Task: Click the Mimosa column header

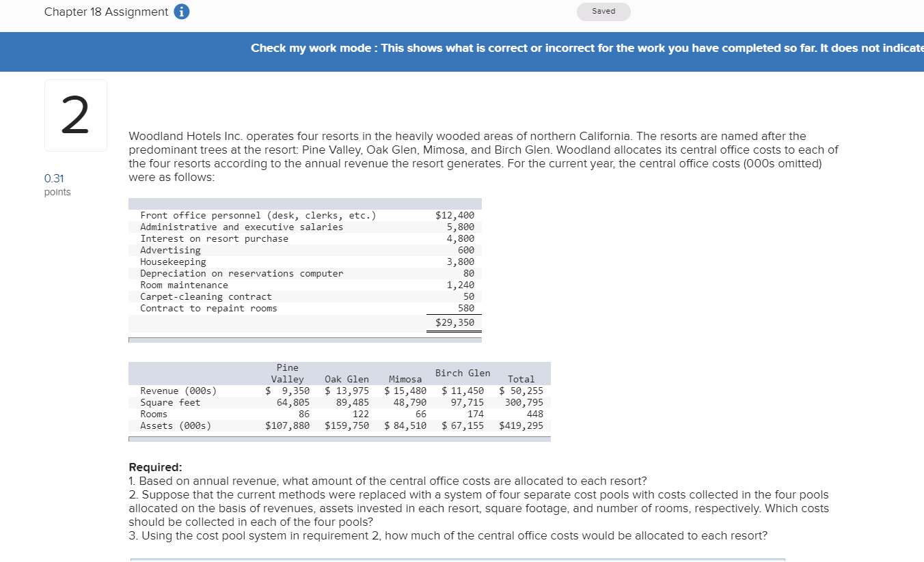Action: [405, 379]
